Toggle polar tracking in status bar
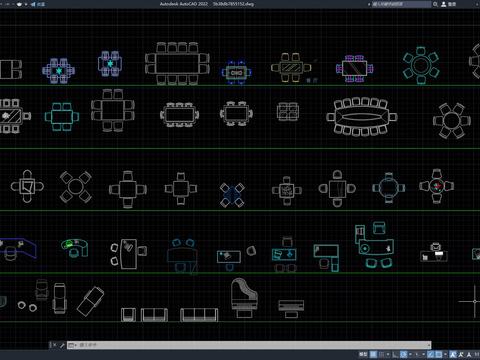480x360 pixels. tap(403, 354)
